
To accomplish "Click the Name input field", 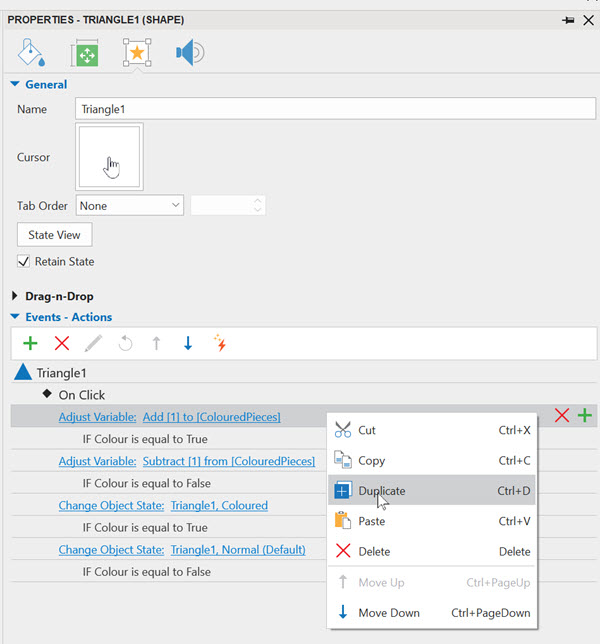I will tap(335, 109).
